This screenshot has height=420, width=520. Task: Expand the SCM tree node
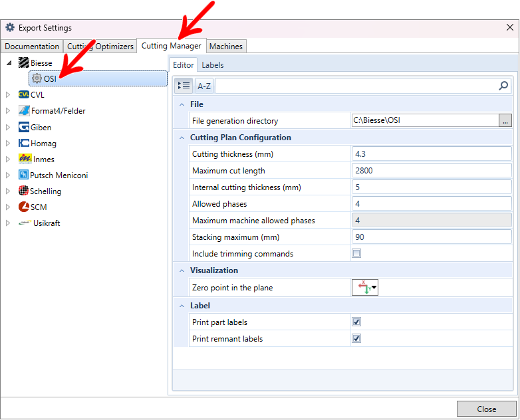pos(8,207)
